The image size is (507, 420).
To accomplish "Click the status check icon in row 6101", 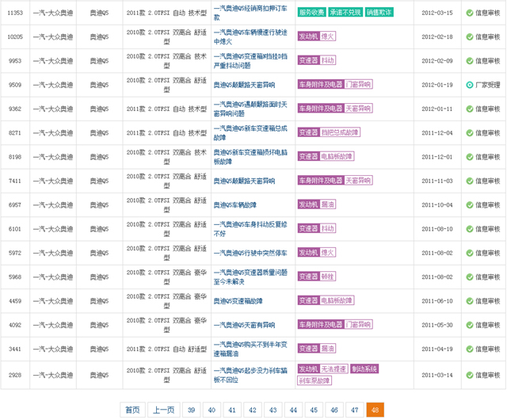I will (x=470, y=229).
